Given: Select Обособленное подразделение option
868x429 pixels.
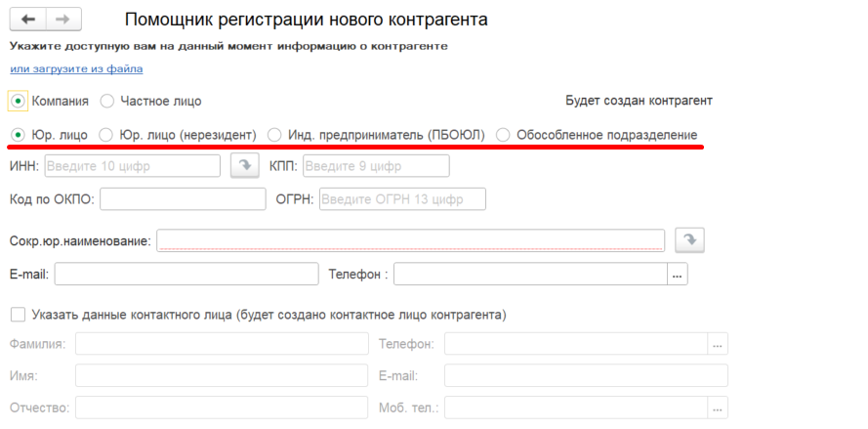Looking at the screenshot, I should pos(503,135).
